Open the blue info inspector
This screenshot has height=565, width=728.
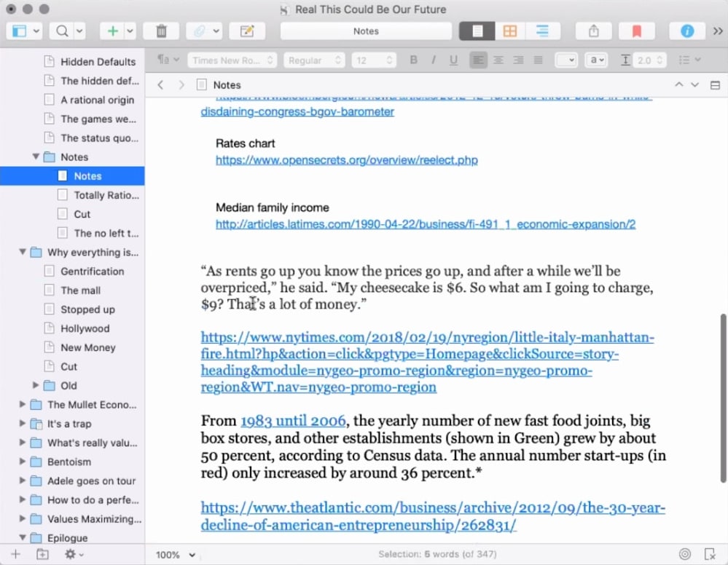click(x=686, y=31)
